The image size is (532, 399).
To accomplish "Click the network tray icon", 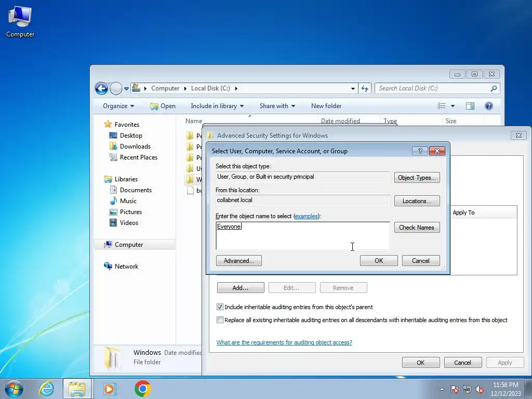I will [x=467, y=389].
